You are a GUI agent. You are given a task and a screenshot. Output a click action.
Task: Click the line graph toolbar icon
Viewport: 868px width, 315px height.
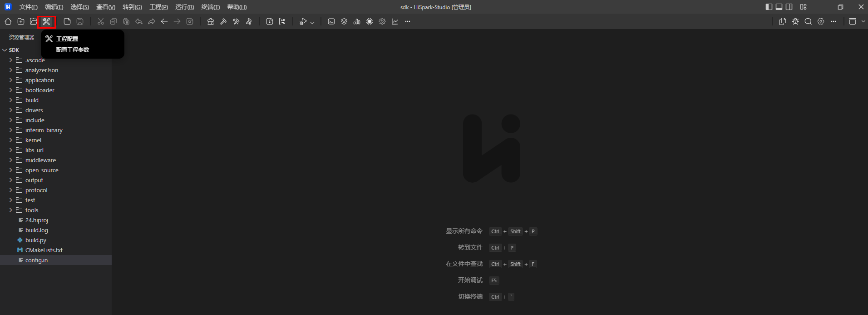click(x=395, y=21)
